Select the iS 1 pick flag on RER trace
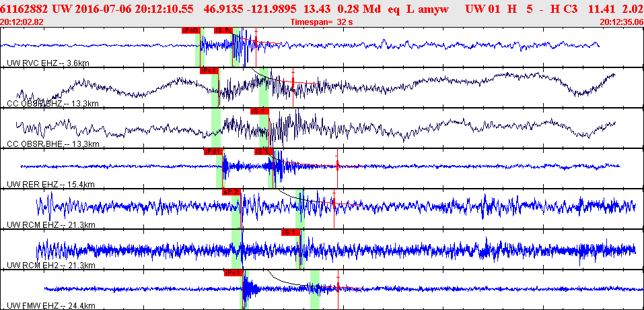Screen dimensions: 644x310 (263, 152)
